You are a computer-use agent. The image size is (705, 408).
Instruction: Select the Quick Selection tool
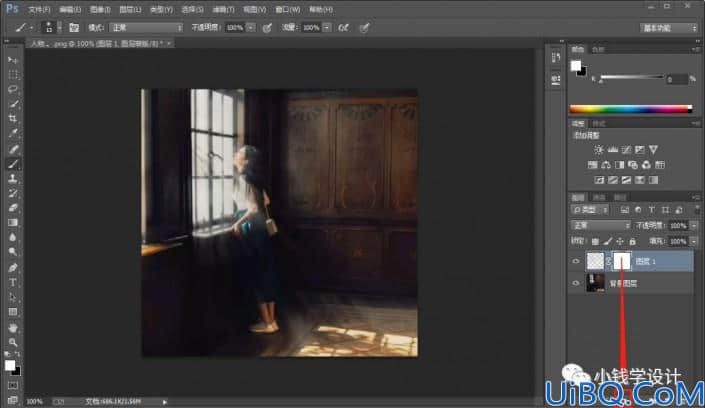pyautogui.click(x=13, y=104)
